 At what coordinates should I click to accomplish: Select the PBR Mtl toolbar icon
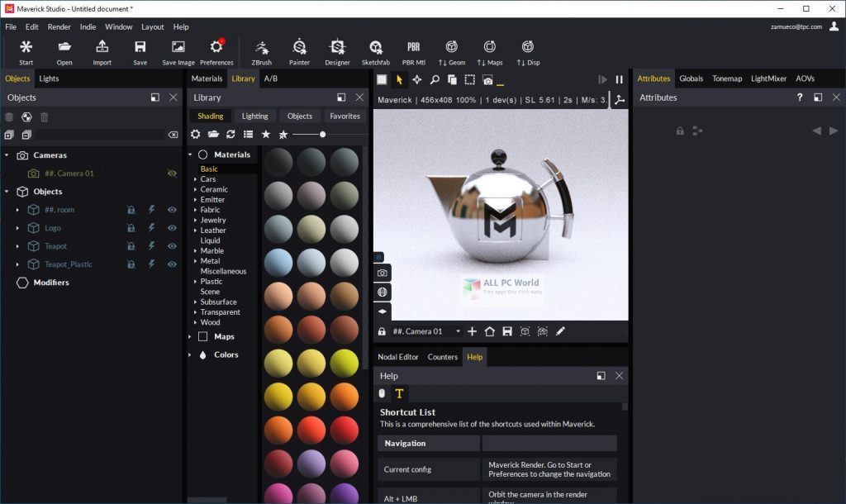pyautogui.click(x=412, y=50)
